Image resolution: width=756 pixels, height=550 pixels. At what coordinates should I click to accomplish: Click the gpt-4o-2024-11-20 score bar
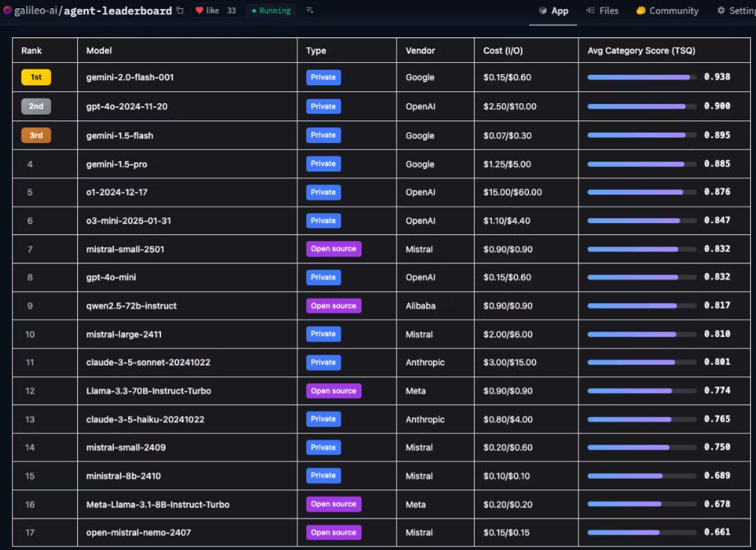point(641,106)
